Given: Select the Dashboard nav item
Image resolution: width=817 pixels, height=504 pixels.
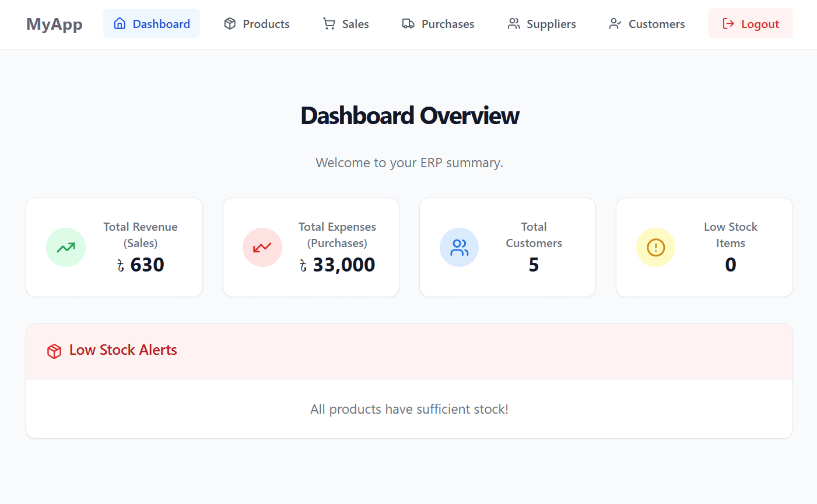Looking at the screenshot, I should 152,23.
